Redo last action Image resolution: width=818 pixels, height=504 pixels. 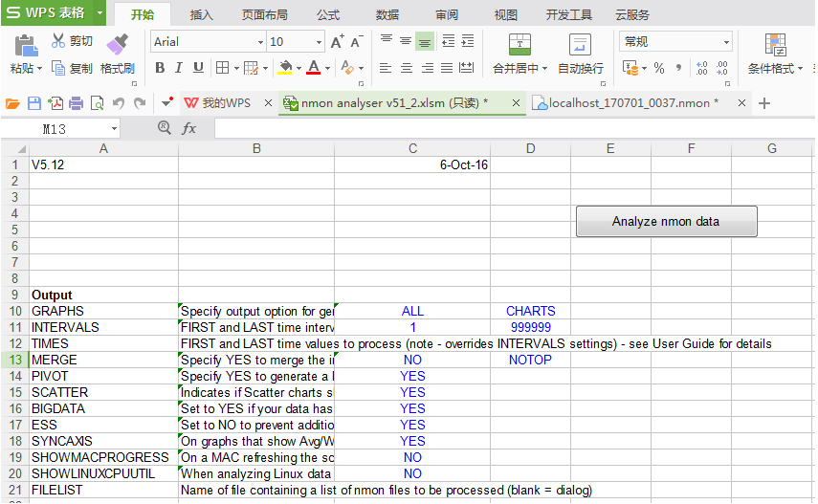(140, 103)
